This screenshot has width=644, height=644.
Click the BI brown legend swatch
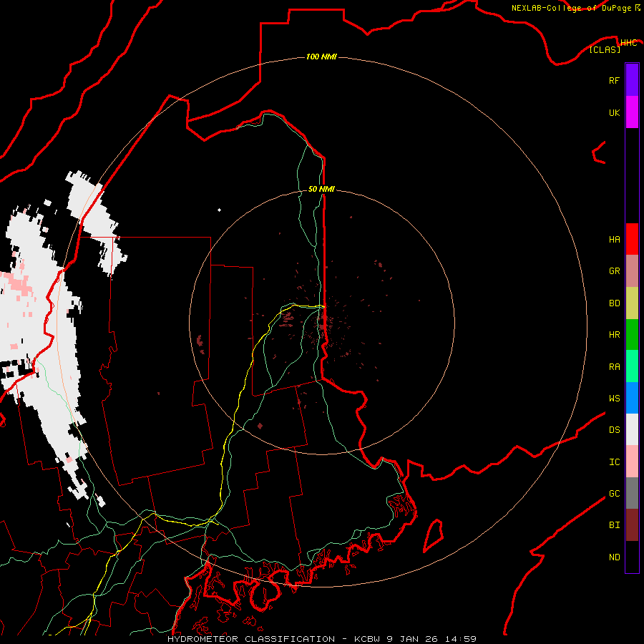click(632, 525)
